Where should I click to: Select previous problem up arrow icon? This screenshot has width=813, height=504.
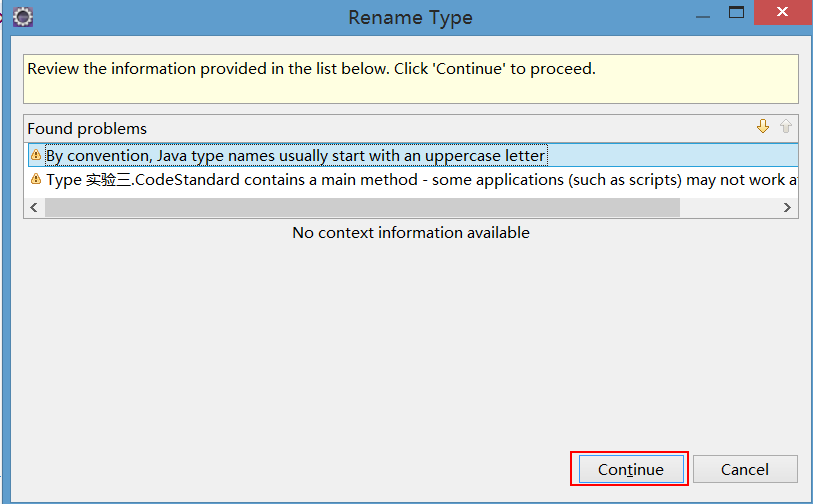(x=786, y=127)
